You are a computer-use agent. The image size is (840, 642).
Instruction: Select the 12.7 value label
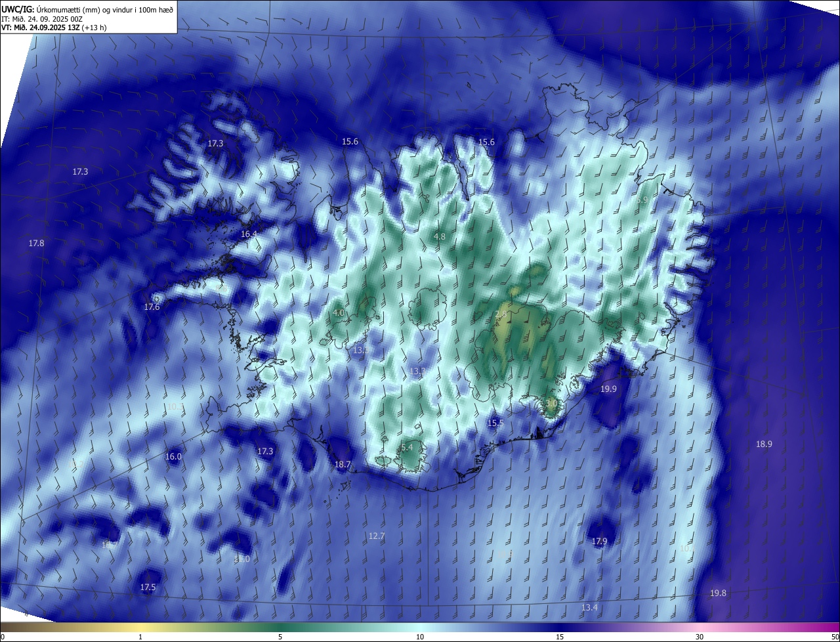pyautogui.click(x=376, y=536)
